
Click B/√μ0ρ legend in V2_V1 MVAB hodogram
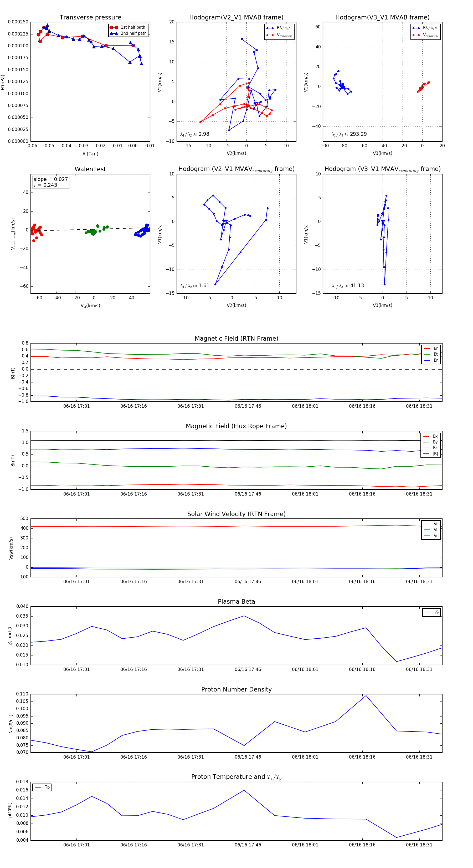click(x=279, y=28)
